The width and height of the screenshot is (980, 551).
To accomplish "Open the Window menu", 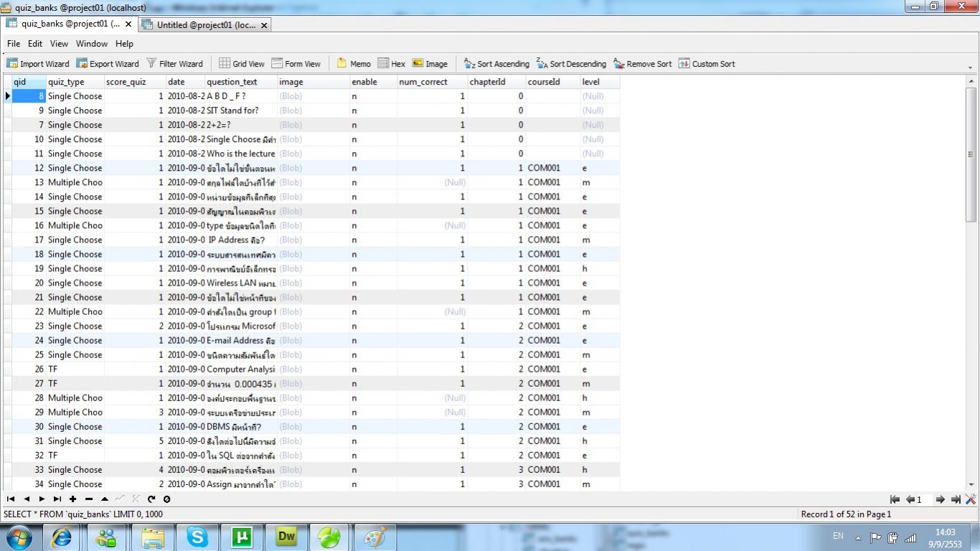I will 92,44.
